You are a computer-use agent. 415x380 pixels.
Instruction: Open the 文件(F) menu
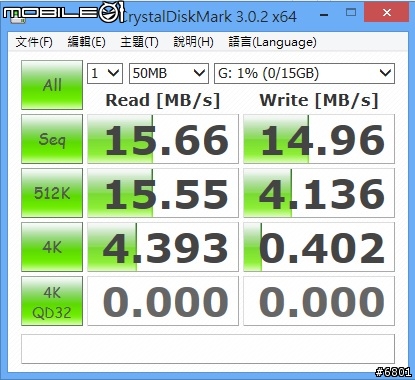click(34, 42)
